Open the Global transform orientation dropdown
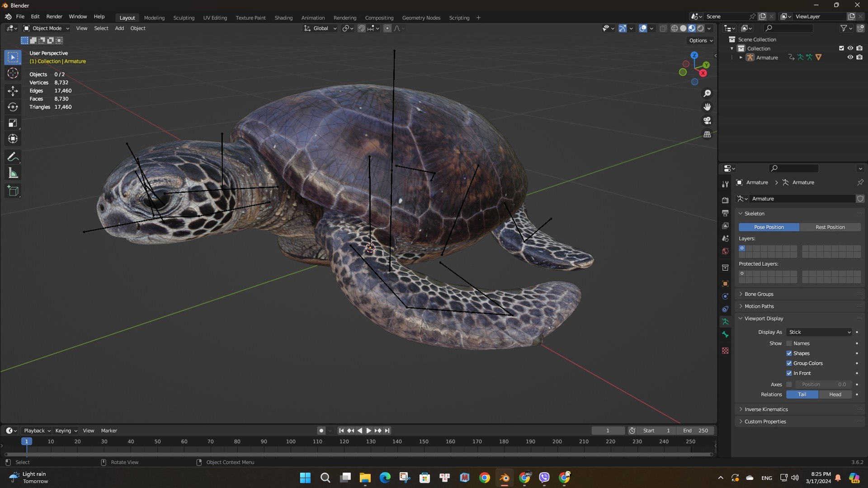The width and height of the screenshot is (868, 488). tap(321, 28)
